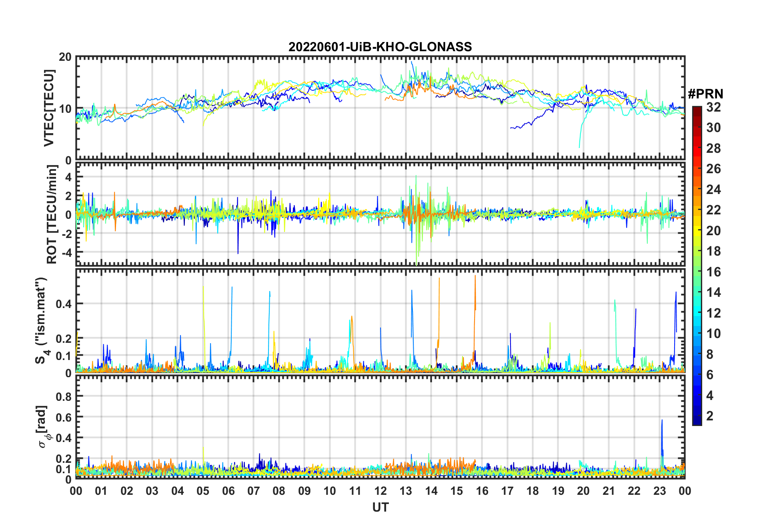Select the UT hour 19 tick label
Image resolution: width=761 pixels, height=532 pixels.
coord(558,491)
